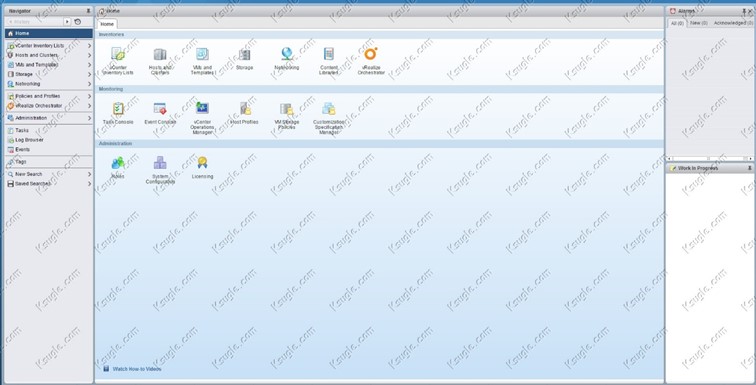This screenshot has height=385, width=756.
Task: Expand New Search chevron
Action: [x=90, y=174]
